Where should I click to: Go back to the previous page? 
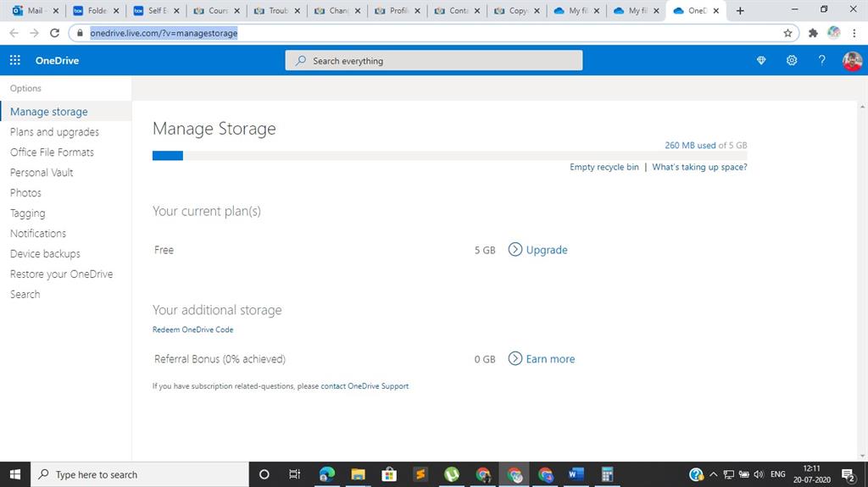14,33
